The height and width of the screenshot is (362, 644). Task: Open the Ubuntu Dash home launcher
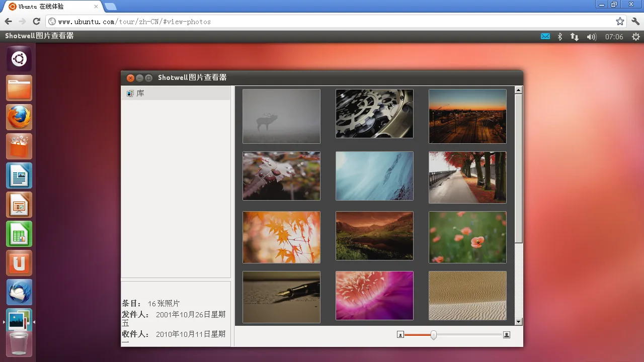tap(19, 59)
